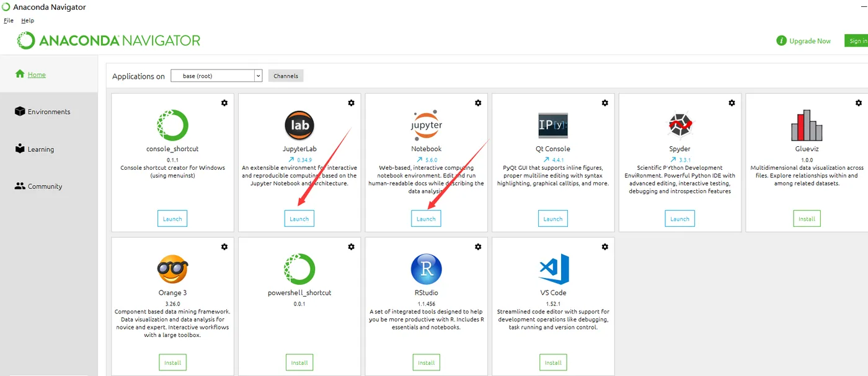
Task: Install powershell_shortcut
Action: (299, 362)
